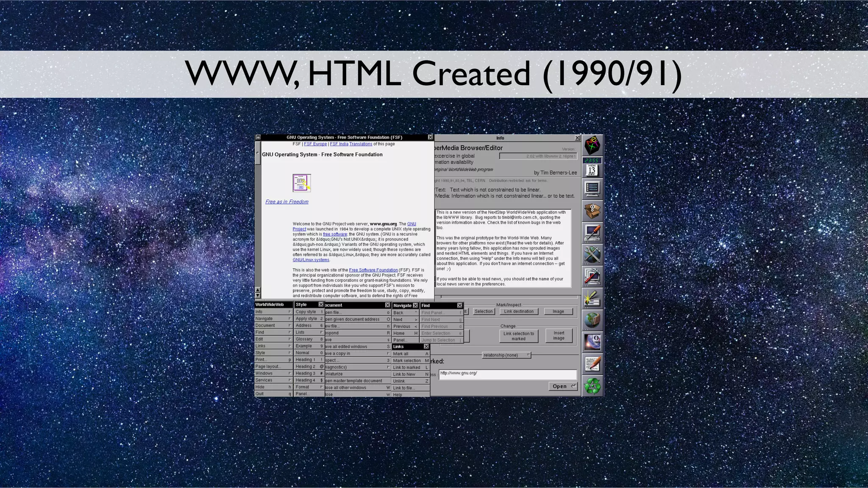Click the Link destination button
The image size is (868, 488).
[519, 311]
